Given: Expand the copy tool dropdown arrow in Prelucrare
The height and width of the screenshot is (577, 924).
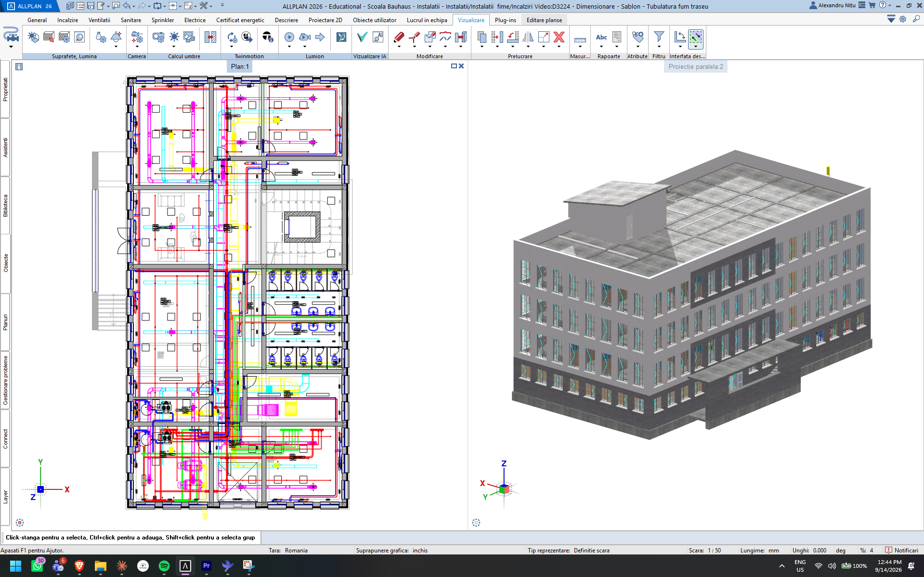Looking at the screenshot, I should point(482,46).
